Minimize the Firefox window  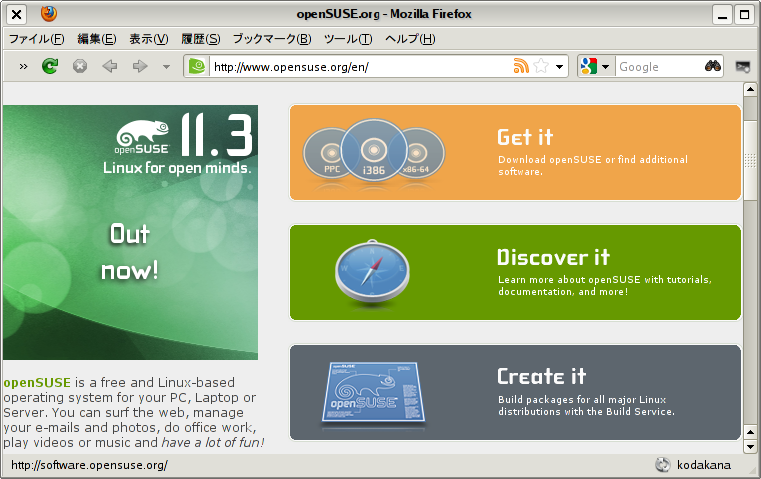click(x=722, y=14)
